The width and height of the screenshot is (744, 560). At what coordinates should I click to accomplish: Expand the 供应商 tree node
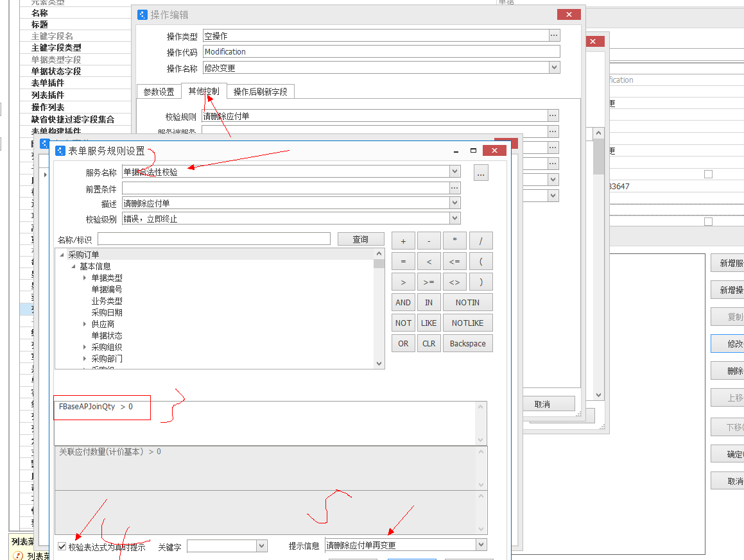point(85,324)
